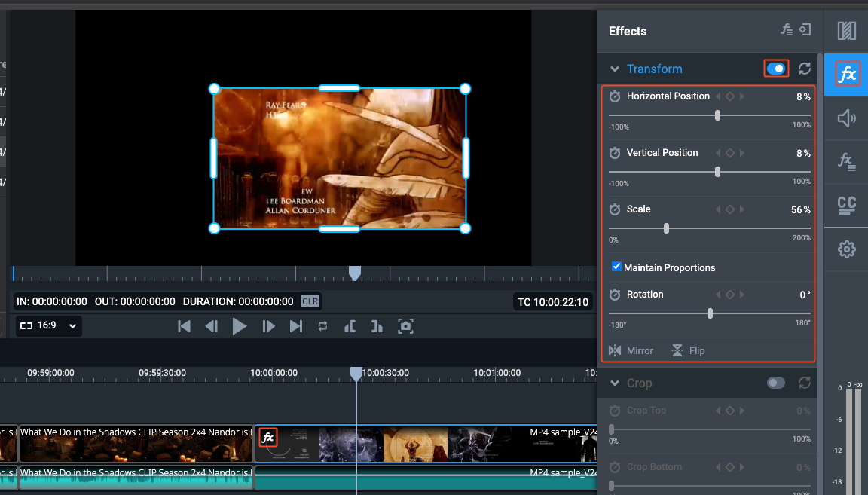Play the video preview

coord(239,326)
